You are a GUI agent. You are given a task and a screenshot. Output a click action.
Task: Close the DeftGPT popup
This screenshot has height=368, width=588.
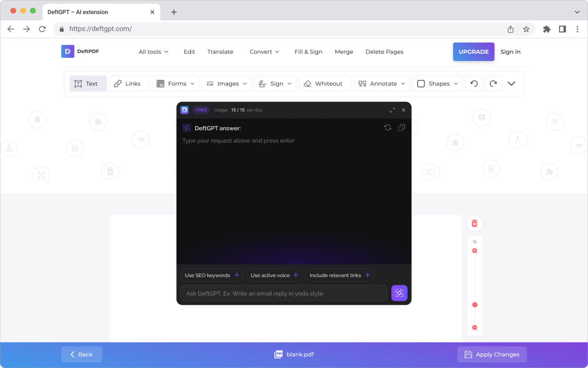403,110
